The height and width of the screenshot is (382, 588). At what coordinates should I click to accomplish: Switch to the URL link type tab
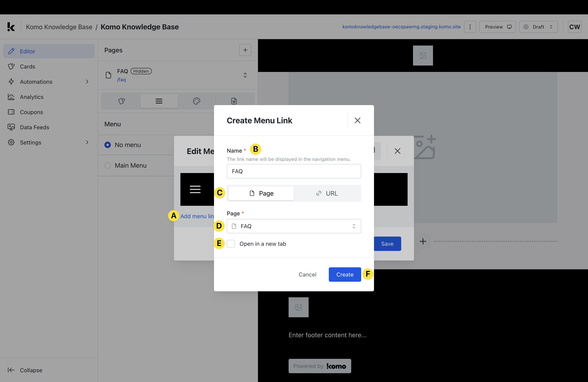point(327,193)
